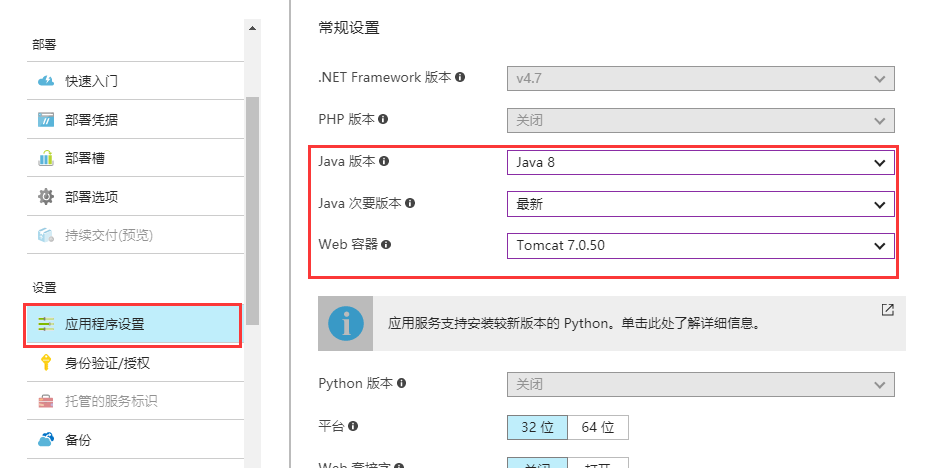Select 64 位 platform option

[598, 427]
